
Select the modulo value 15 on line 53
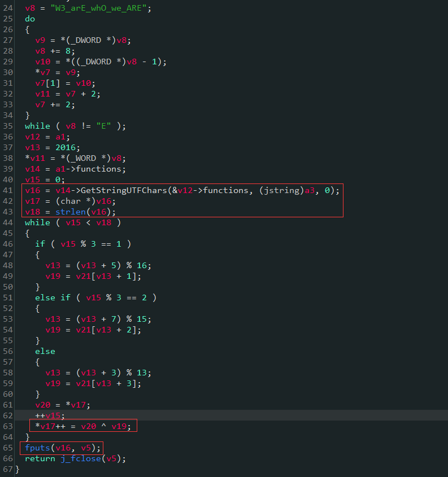click(x=142, y=319)
